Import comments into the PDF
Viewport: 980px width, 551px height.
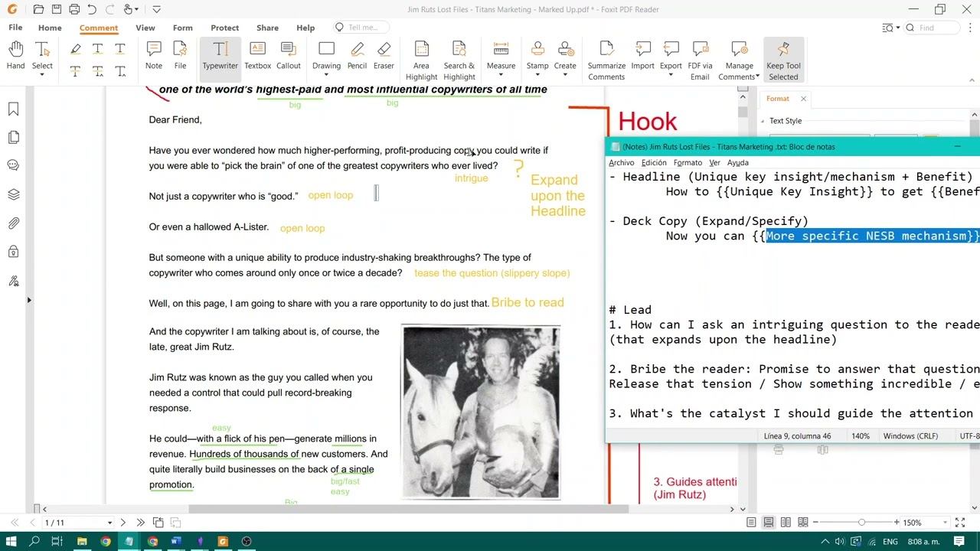pos(642,56)
